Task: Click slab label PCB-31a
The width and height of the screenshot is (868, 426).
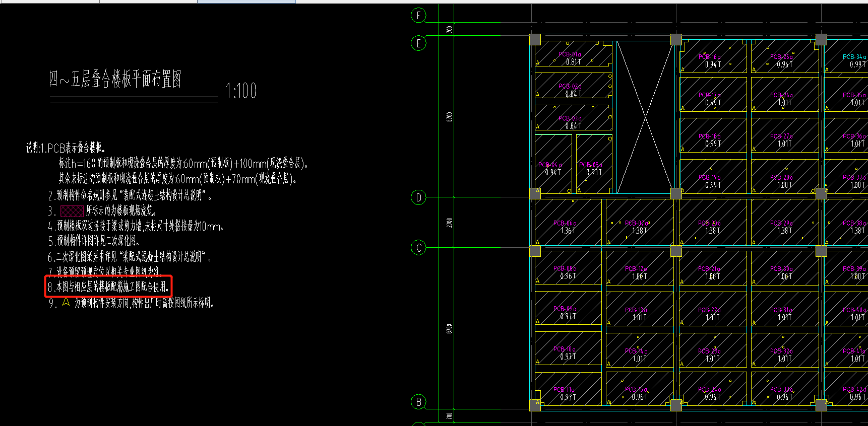Action: coord(781,310)
